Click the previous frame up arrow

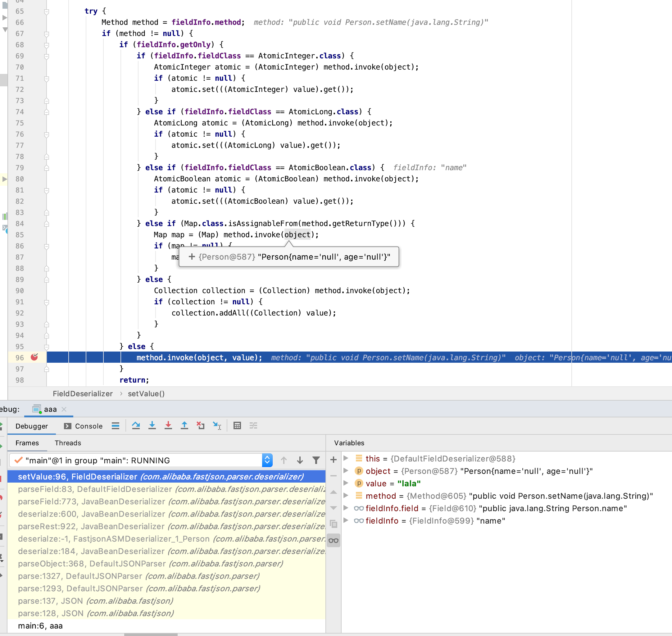[284, 460]
